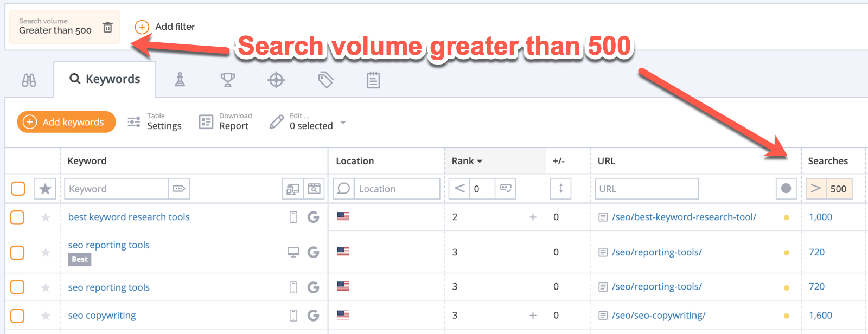Open the binoculars overview tab
The width and height of the screenshot is (868, 334).
(x=29, y=80)
